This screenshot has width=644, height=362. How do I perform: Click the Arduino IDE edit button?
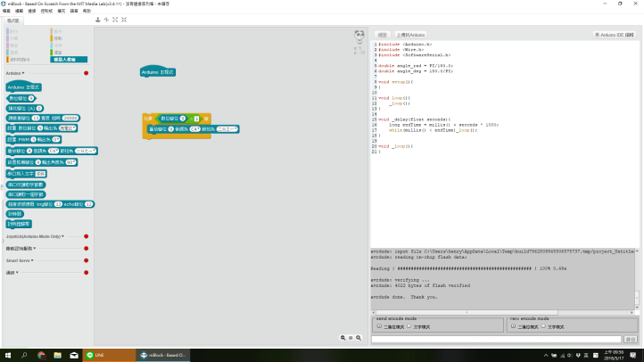615,34
